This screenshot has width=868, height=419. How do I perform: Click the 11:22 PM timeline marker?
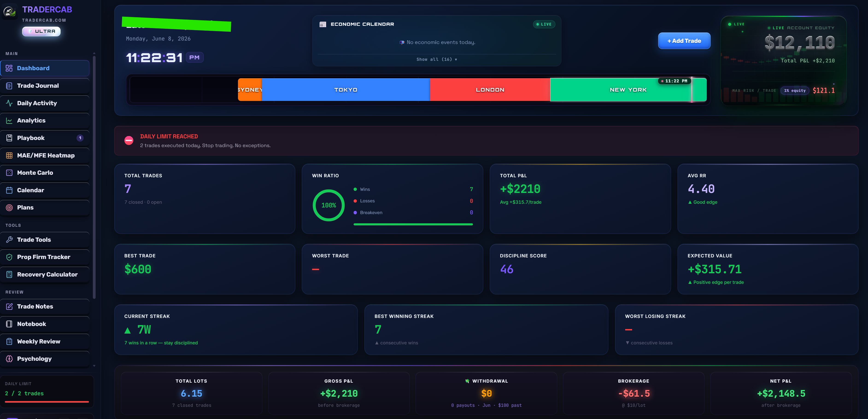click(x=674, y=81)
